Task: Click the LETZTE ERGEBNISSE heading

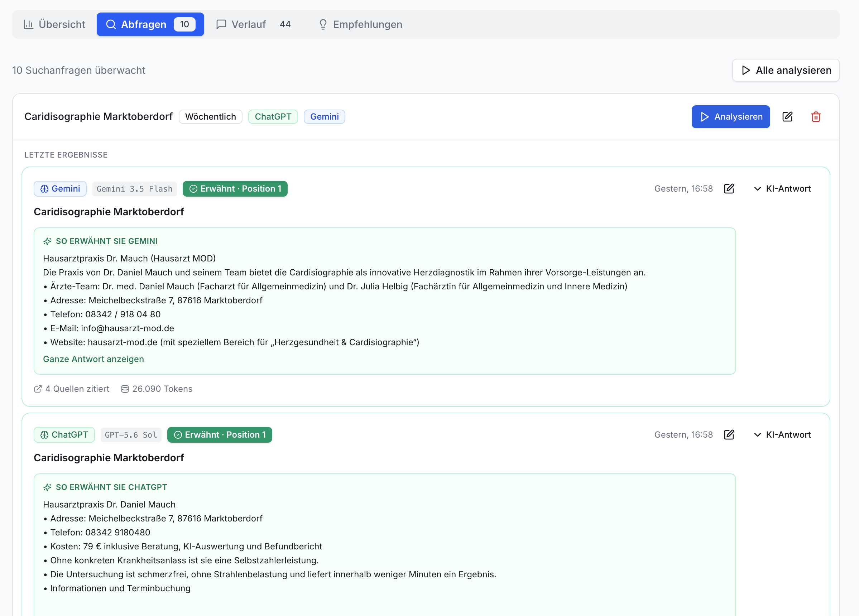Action: (x=66, y=155)
